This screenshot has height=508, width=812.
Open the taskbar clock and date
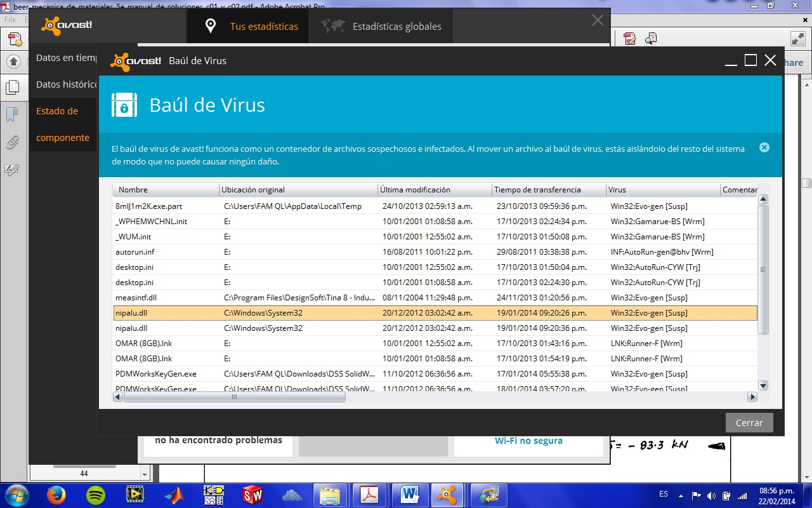[x=777, y=495]
